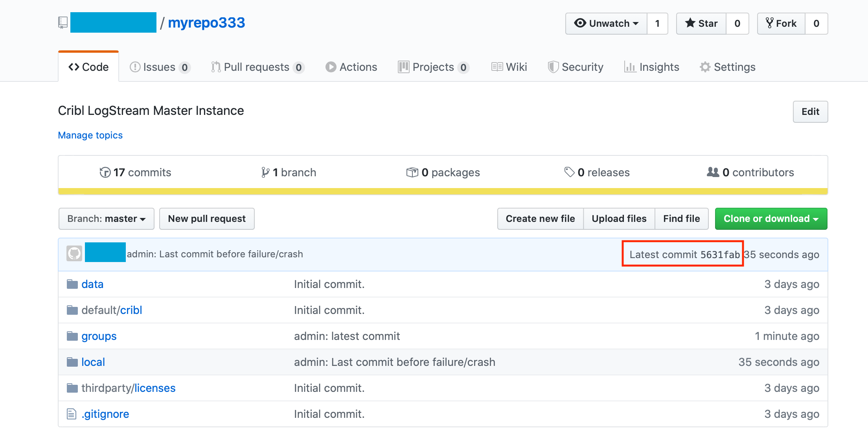
Task: Click the package box icon beside 0 packages
Action: tap(412, 172)
